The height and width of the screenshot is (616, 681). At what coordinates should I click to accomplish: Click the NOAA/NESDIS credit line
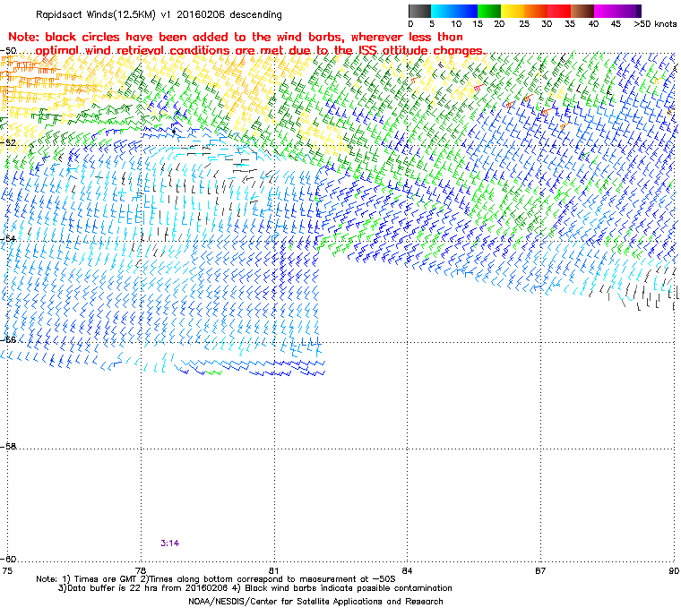point(315,602)
